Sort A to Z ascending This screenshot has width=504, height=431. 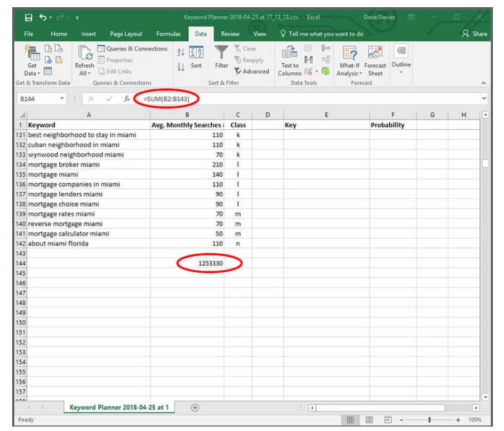tap(180, 52)
